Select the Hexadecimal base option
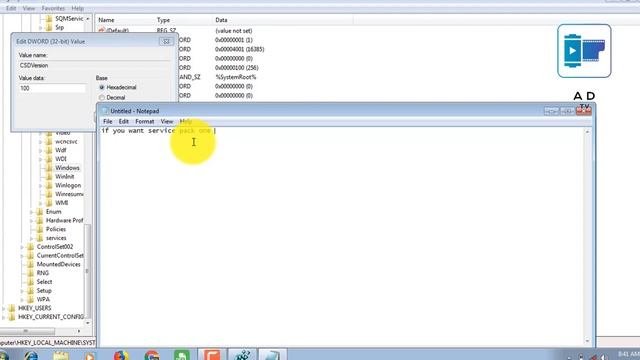The height and width of the screenshot is (360, 640). [102, 87]
